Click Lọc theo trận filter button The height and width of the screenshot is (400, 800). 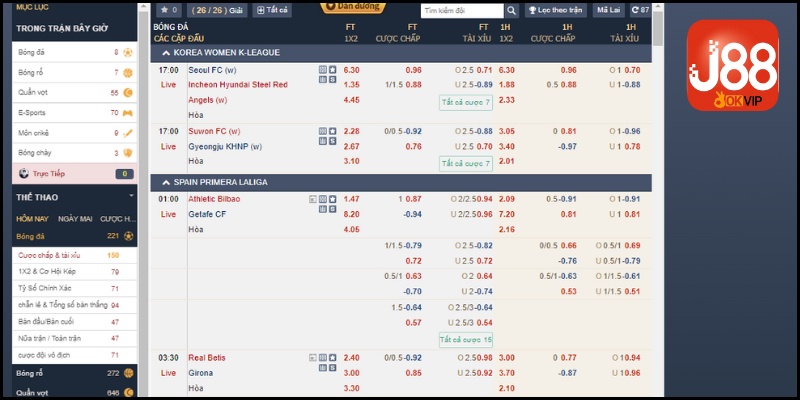click(x=556, y=10)
